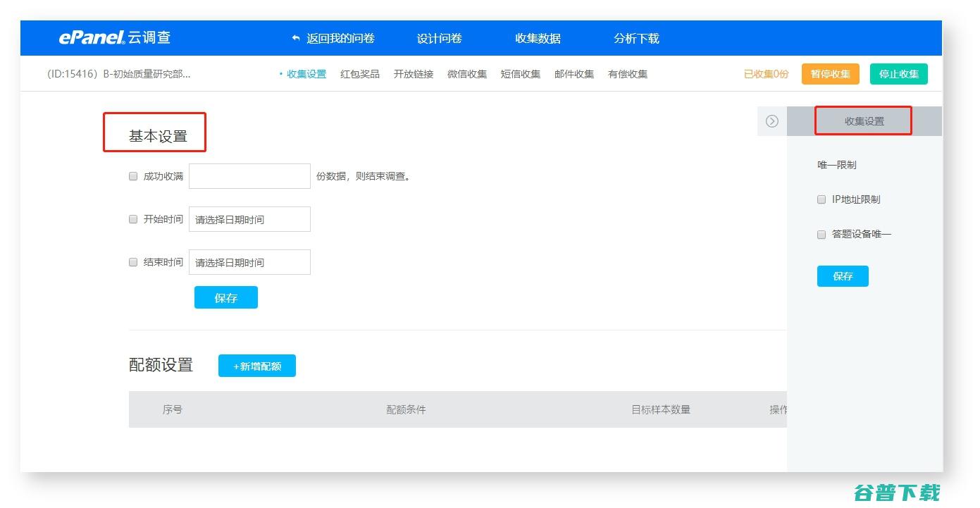The height and width of the screenshot is (508, 980).
Task: Click the 配额条件 column header
Action: point(407,409)
